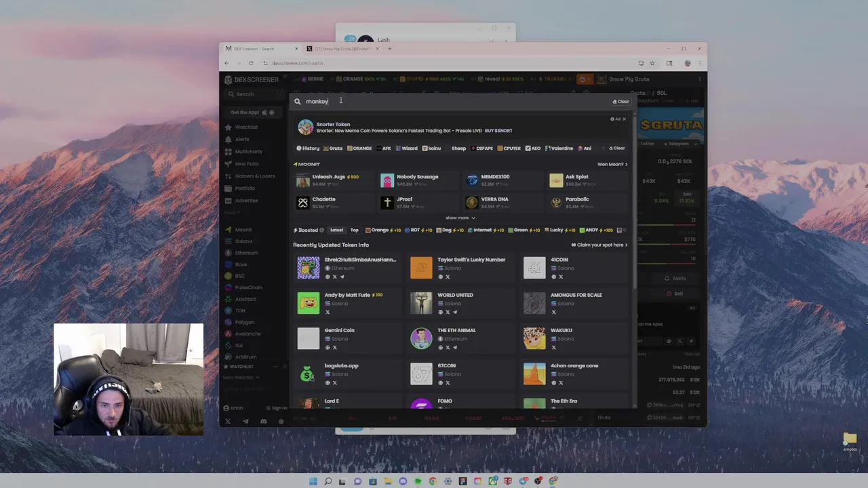This screenshot has width=868, height=488.
Task: Select Wizard from search history
Action: point(407,148)
